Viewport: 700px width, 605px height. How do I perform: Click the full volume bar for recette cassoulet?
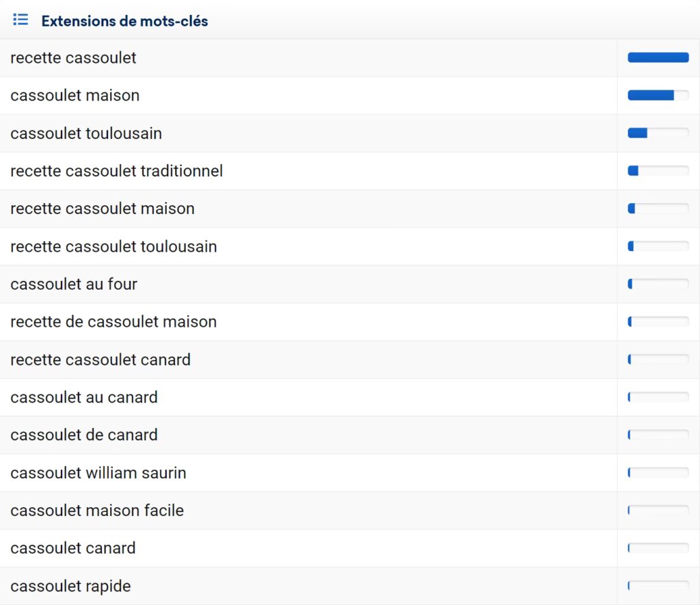658,58
